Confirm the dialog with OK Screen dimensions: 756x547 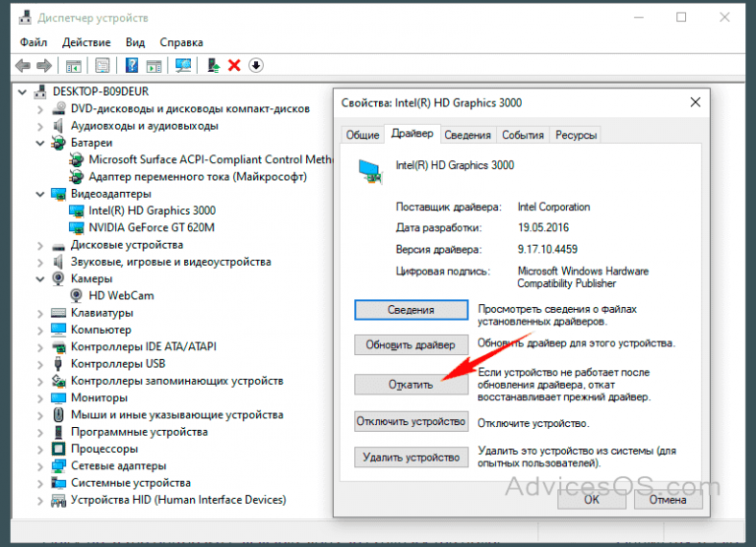(x=592, y=500)
